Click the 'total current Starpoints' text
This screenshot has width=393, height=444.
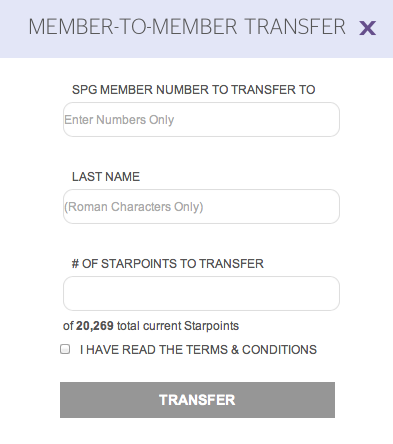tap(178, 326)
